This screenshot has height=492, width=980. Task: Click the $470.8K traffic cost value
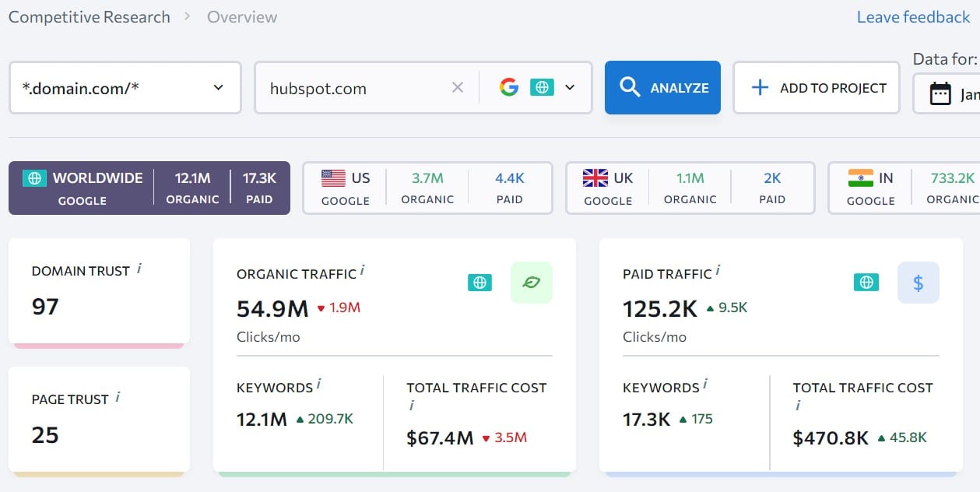coord(831,438)
